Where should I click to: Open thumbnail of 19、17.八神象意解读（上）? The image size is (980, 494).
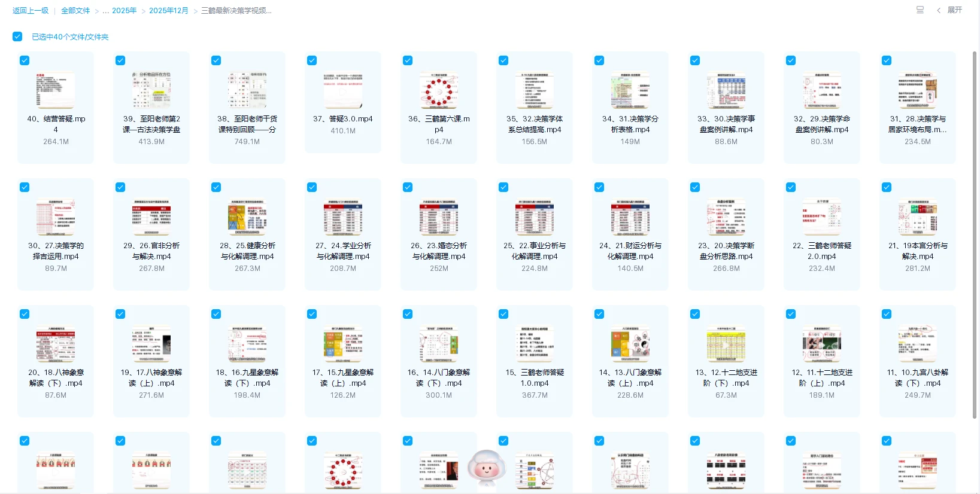pos(151,344)
